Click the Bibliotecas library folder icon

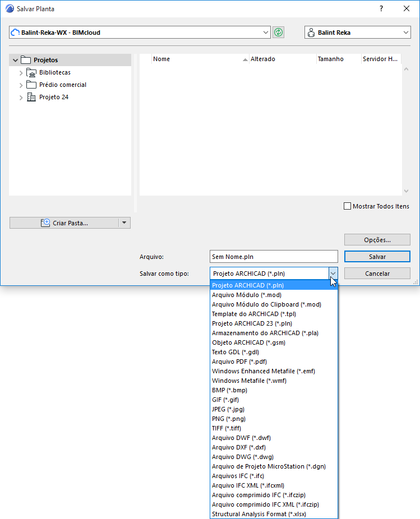click(31, 72)
